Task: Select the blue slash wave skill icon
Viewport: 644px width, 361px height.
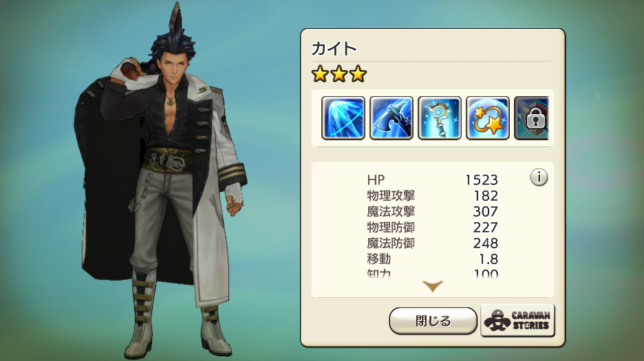Action: coord(343,118)
